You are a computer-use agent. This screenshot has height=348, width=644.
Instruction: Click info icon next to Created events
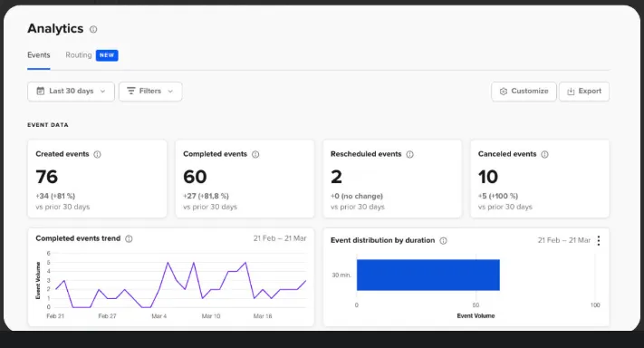tap(97, 154)
